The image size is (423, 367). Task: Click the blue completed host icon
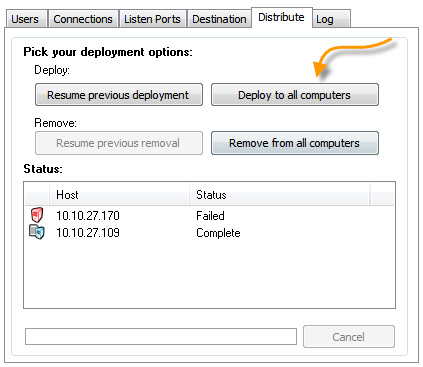click(x=37, y=232)
